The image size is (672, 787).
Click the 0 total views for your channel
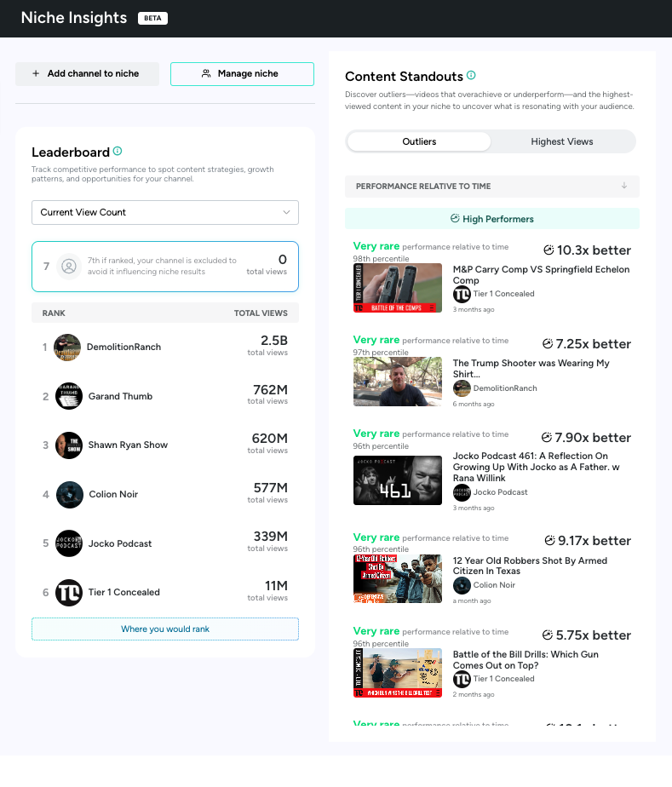[x=267, y=265]
